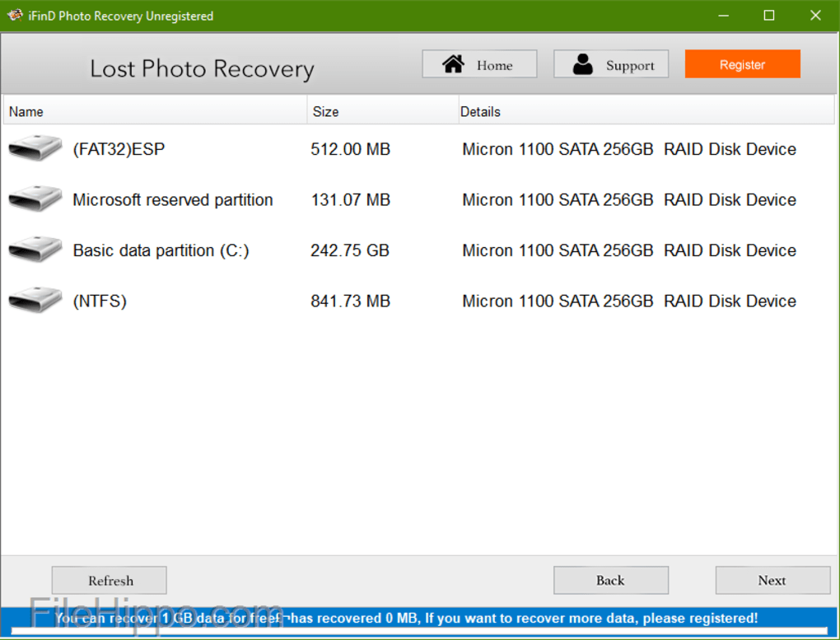840x640 pixels.
Task: Click the house icon on Home button
Action: point(453,64)
